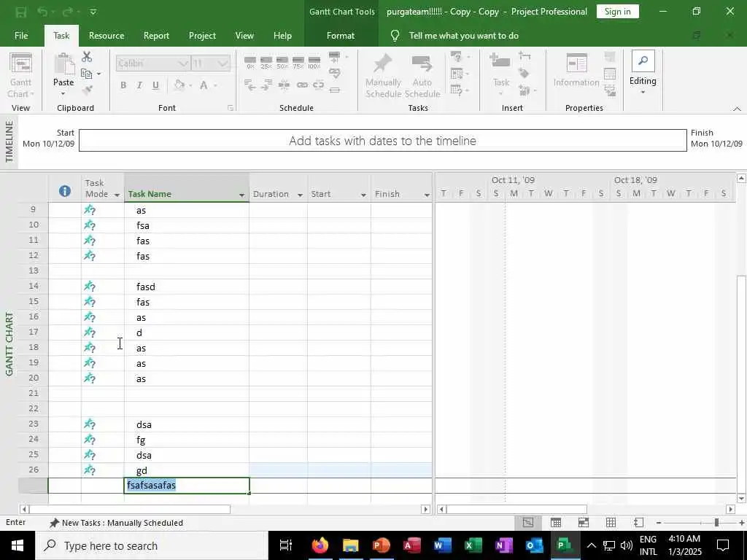Click the Split Task icon
The image size is (747, 560).
[284, 85]
